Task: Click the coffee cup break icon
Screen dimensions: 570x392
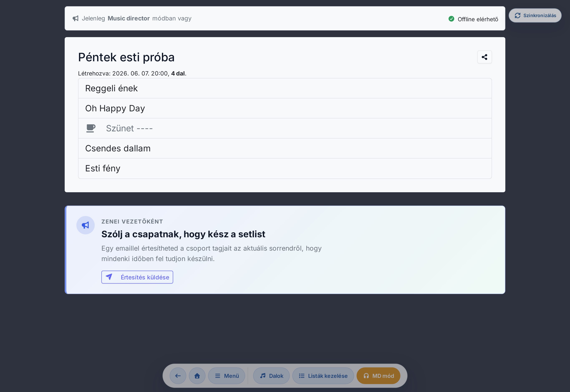Action: [91, 128]
